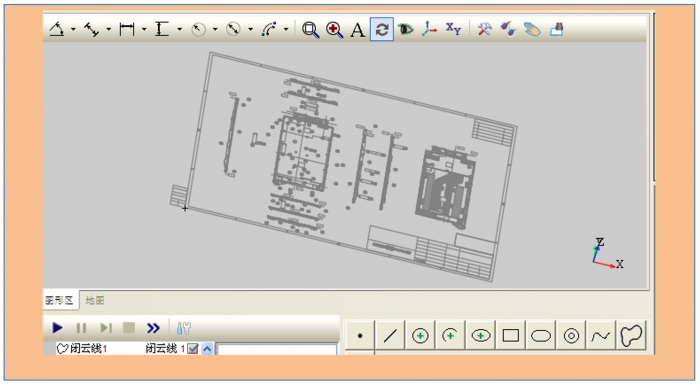Switch to the 图形区 tab
Viewport: 700px width, 385px height.
coord(59,300)
